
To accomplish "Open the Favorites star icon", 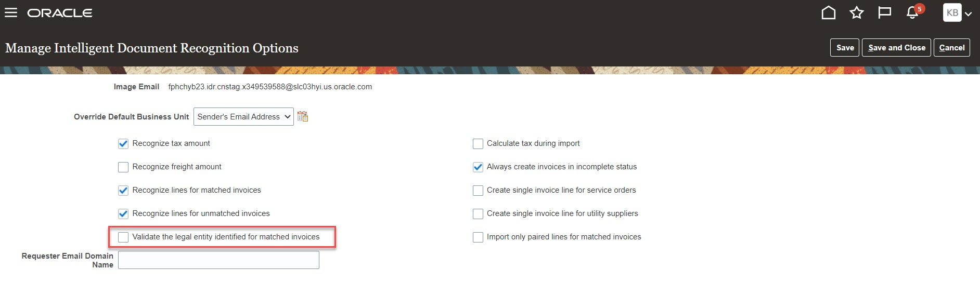I will (856, 12).
